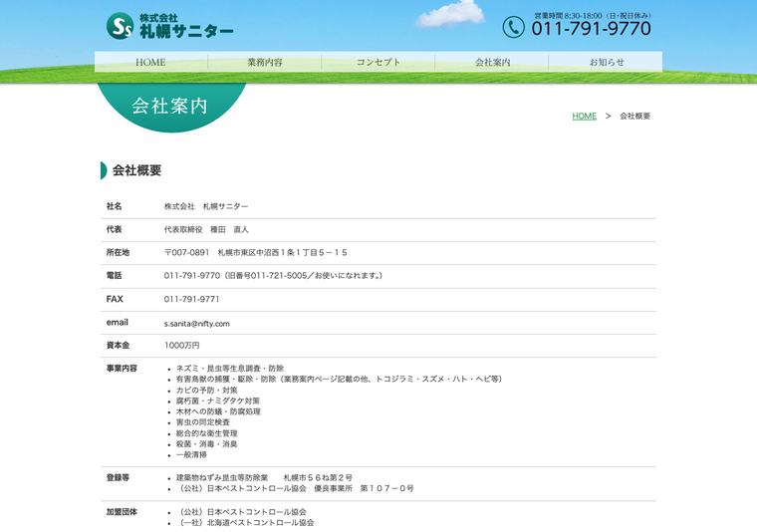Click the email address s.sanita@nifty.com
The width and height of the screenshot is (757, 532).
click(197, 324)
